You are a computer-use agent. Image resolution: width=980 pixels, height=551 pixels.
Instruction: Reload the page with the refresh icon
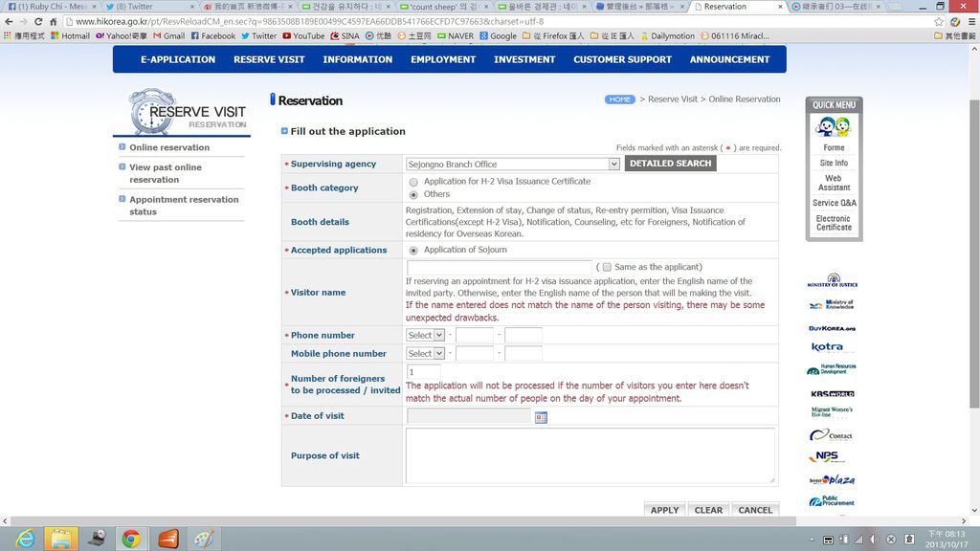coord(38,21)
